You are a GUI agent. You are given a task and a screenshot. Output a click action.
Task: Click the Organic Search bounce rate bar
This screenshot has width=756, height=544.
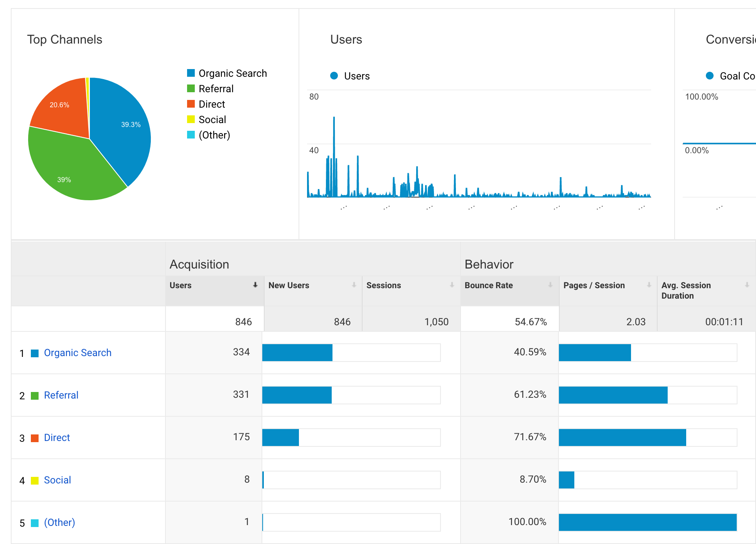tap(595, 353)
